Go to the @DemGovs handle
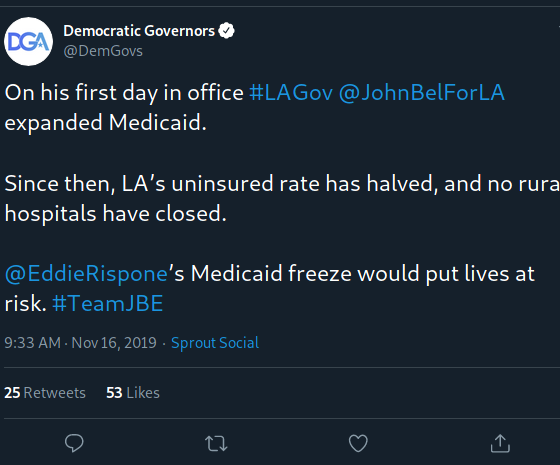Viewport: 560px width, 465px height. pyautogui.click(x=103, y=51)
